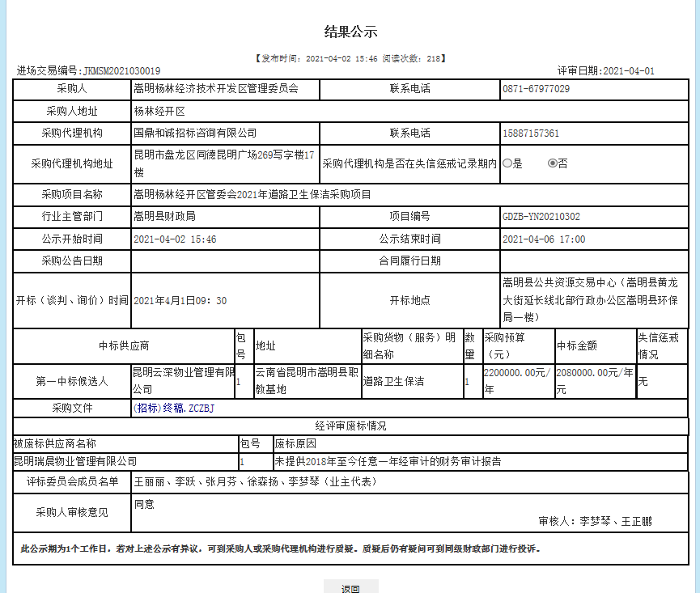
Task: Click supplier address 云南省昆明市嵩明县职教基地
Action: (x=308, y=381)
